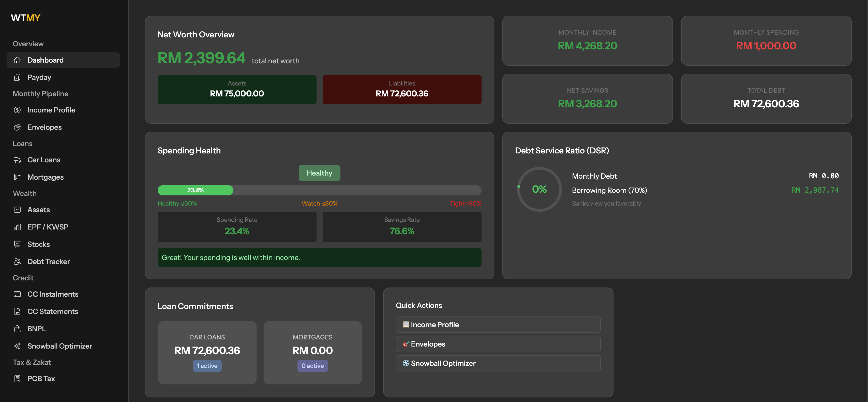This screenshot has height=402, width=868.
Task: Click the Income Profile dollar icon
Action: tap(17, 110)
